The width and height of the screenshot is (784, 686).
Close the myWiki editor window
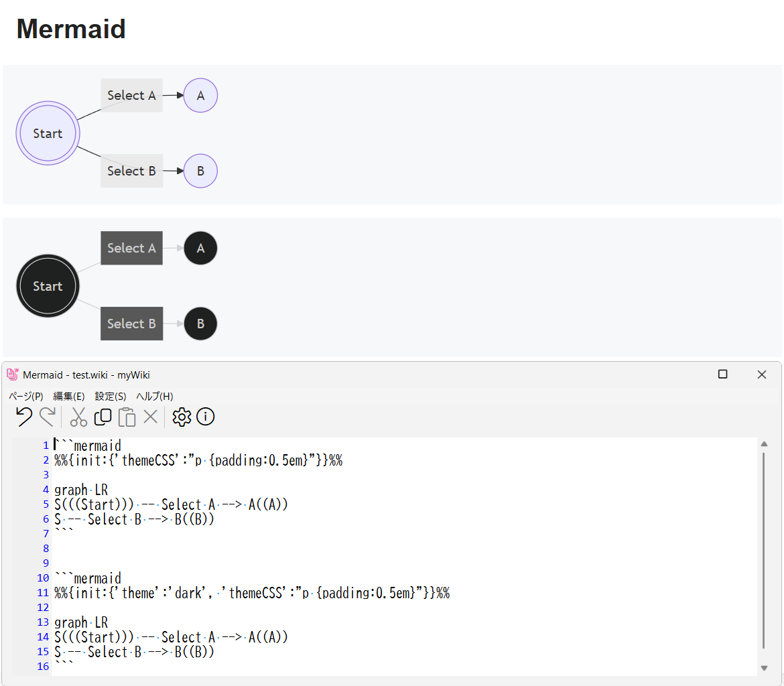coord(761,374)
